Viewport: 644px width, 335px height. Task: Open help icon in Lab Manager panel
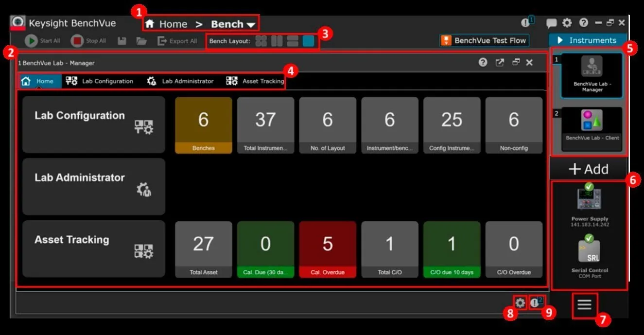tap(483, 62)
